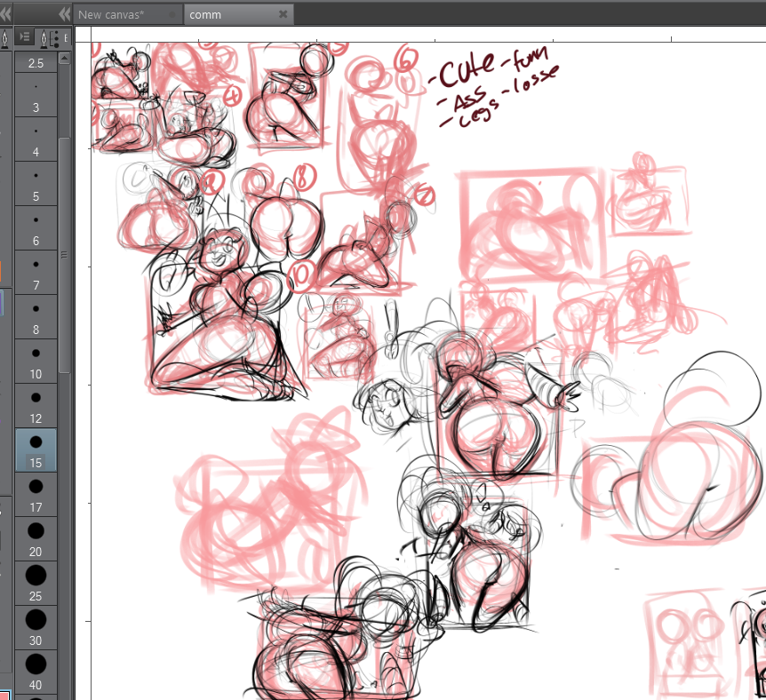This screenshot has width=766, height=700.
Task: Switch to the comm canvas tab
Action: click(x=238, y=14)
